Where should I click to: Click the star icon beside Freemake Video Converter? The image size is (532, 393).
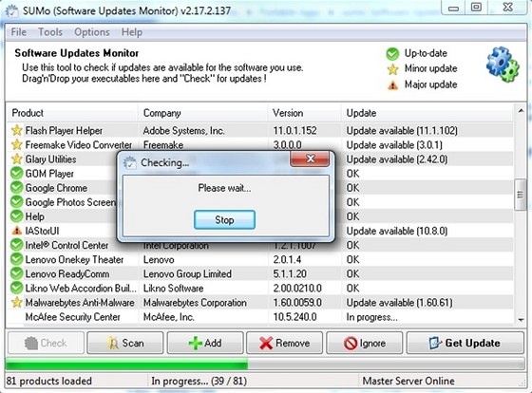(x=17, y=145)
